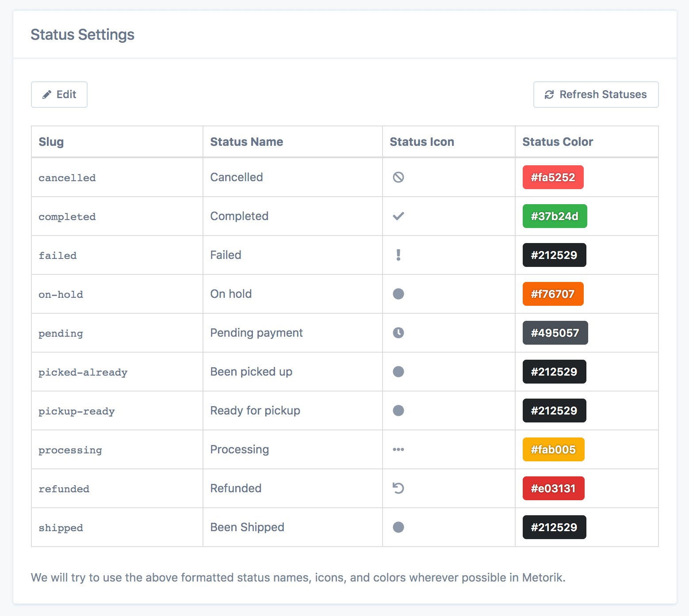The image size is (689, 616).
Task: Click the picked-already slug cell
Action: [83, 372]
